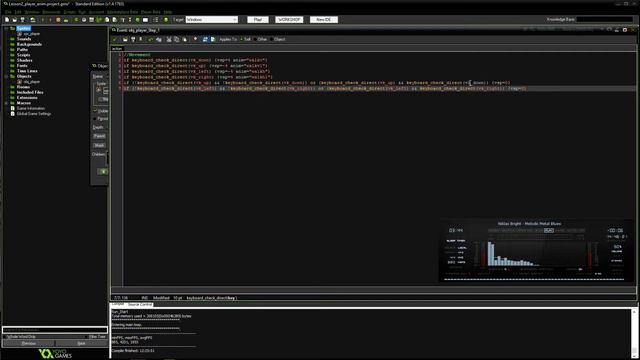The height and width of the screenshot is (360, 640).
Task: Click resource tree search input field
Action: click(x=55, y=330)
